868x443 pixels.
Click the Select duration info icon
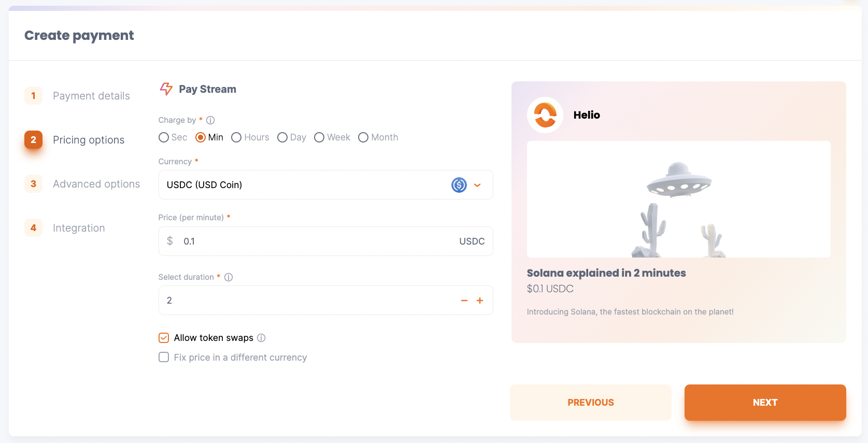pyautogui.click(x=229, y=277)
